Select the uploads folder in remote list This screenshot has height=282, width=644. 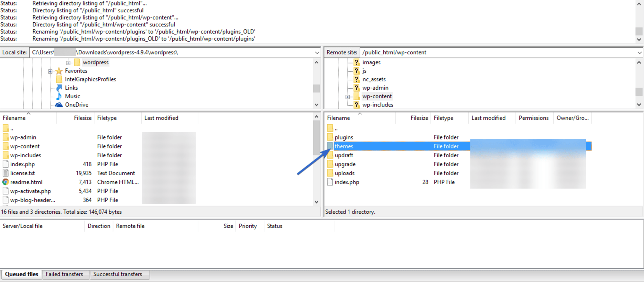point(345,173)
